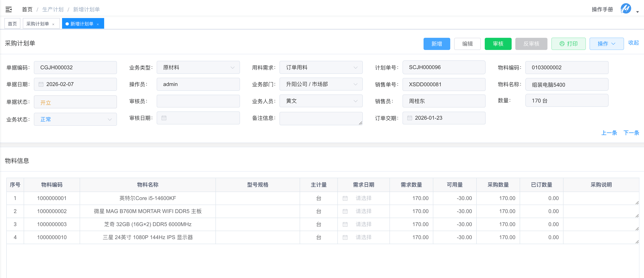Click the green 审核 button
The height and width of the screenshot is (278, 644).
tap(498, 44)
